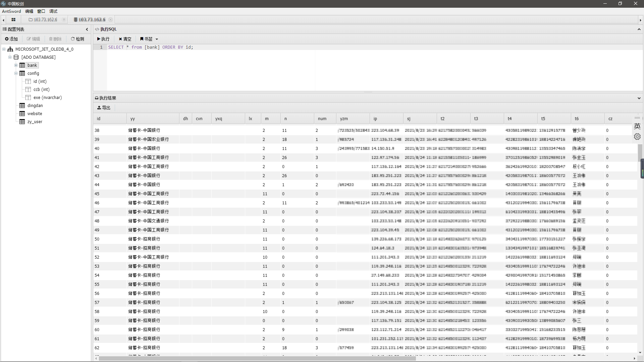This screenshot has width=644, height=362.
Task: Collapse the [ADO DATABASE] tree node
Action: click(10, 57)
